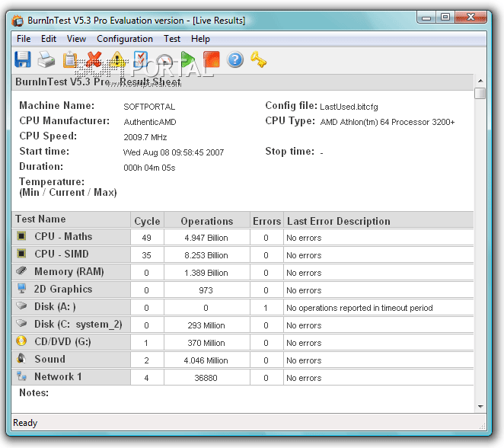504x448 pixels.
Task: Open the checklist test selection icon
Action: click(140, 59)
